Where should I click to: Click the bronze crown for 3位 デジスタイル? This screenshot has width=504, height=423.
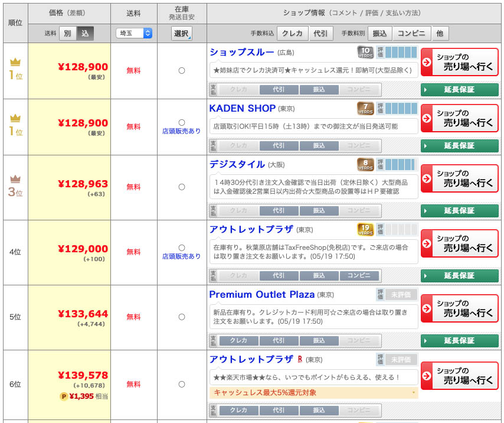[x=15, y=178]
